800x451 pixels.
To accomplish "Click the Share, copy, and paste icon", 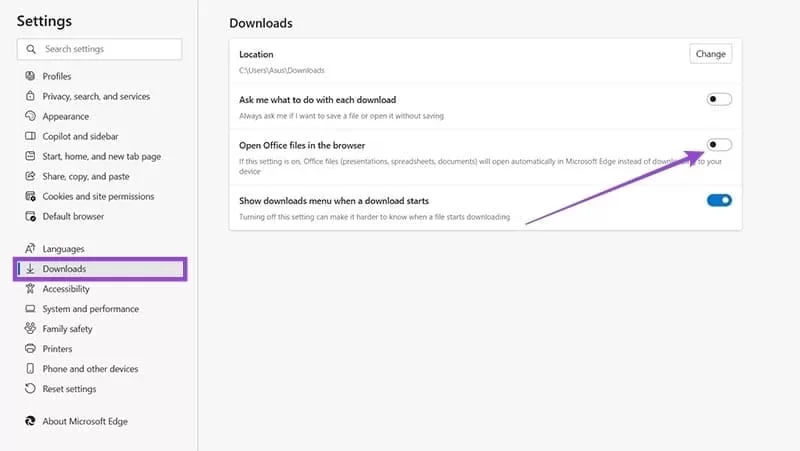I will point(30,176).
